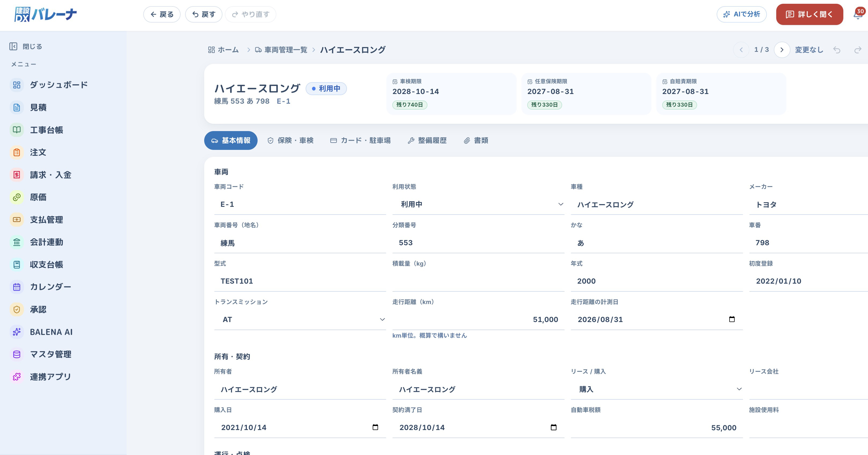Open calendar picker for 購入日
The image size is (868, 455).
pos(375,427)
